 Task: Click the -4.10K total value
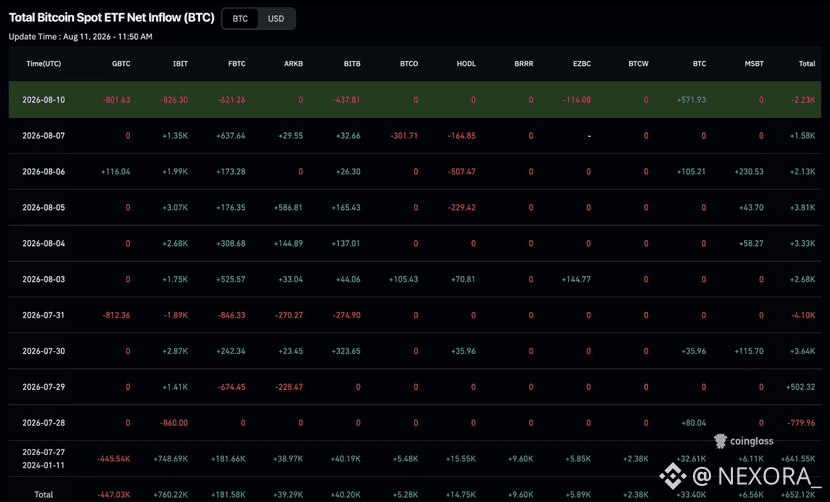tap(803, 315)
